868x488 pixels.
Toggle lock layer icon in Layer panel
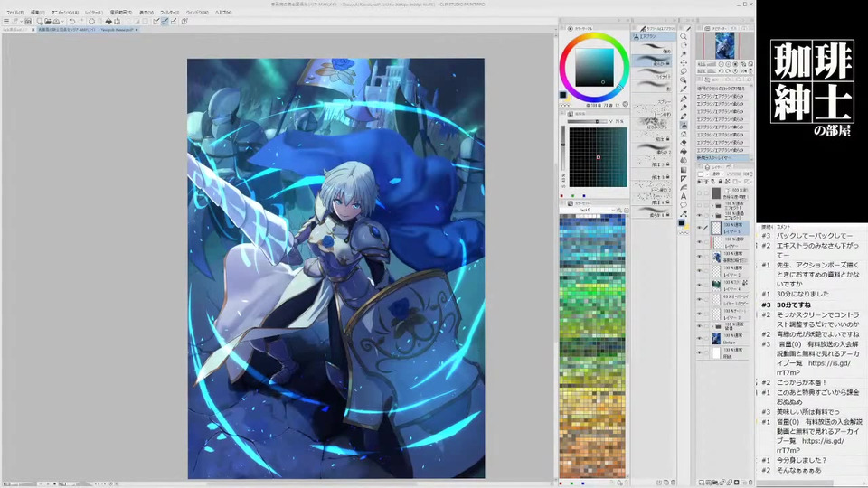click(720, 181)
